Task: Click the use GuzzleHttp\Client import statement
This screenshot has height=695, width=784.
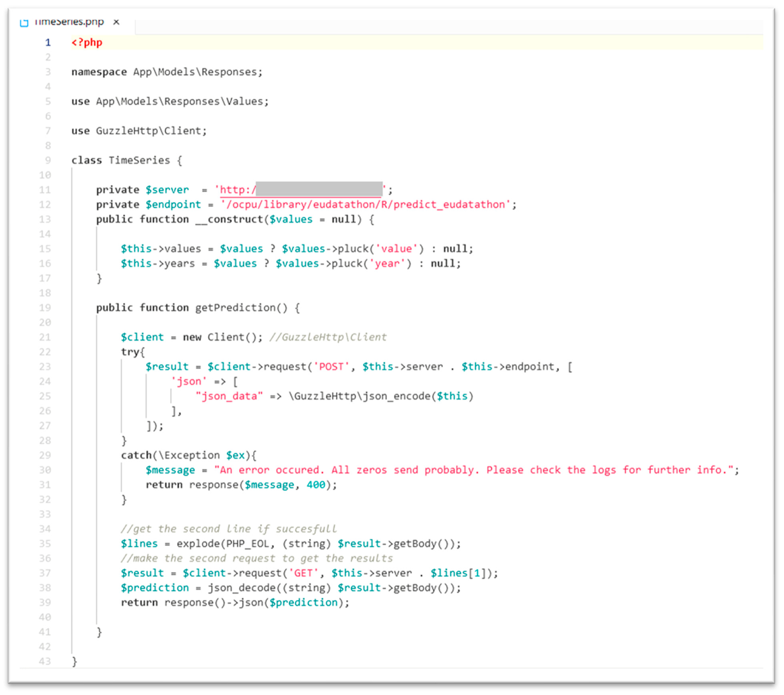Action: [139, 131]
